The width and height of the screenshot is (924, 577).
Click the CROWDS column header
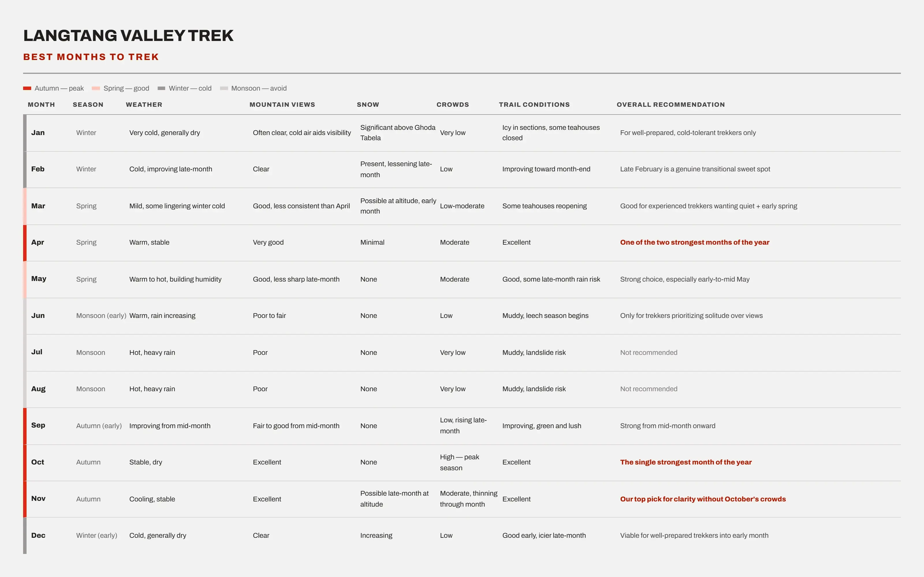point(452,104)
